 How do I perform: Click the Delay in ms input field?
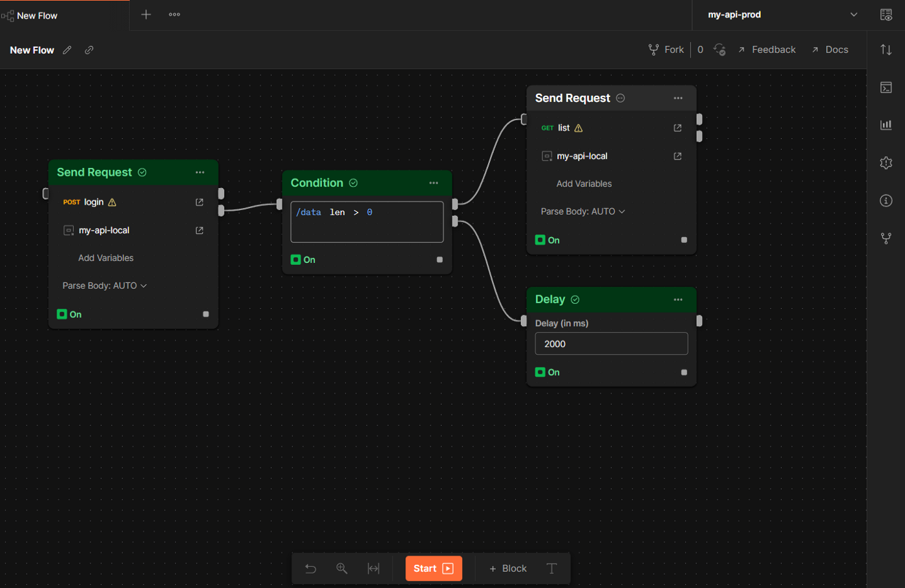pos(612,344)
